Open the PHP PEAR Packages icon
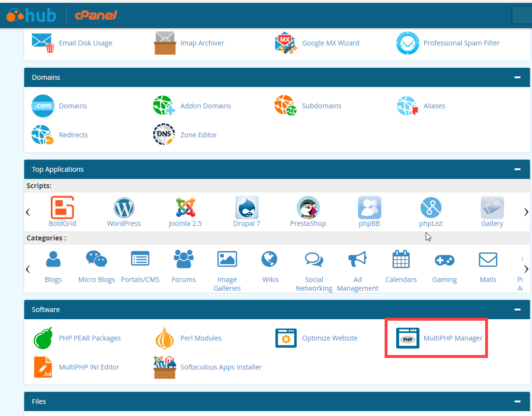The height and width of the screenshot is (416, 532). pos(43,338)
